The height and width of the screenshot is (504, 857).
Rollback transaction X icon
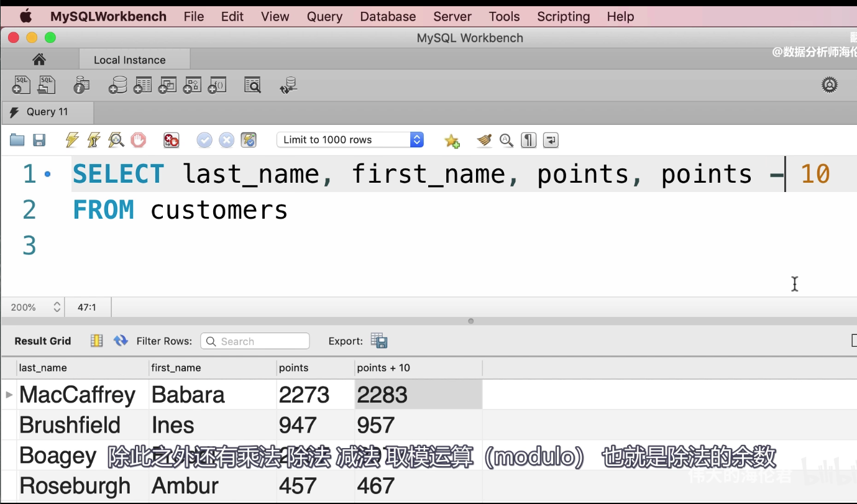[227, 140]
